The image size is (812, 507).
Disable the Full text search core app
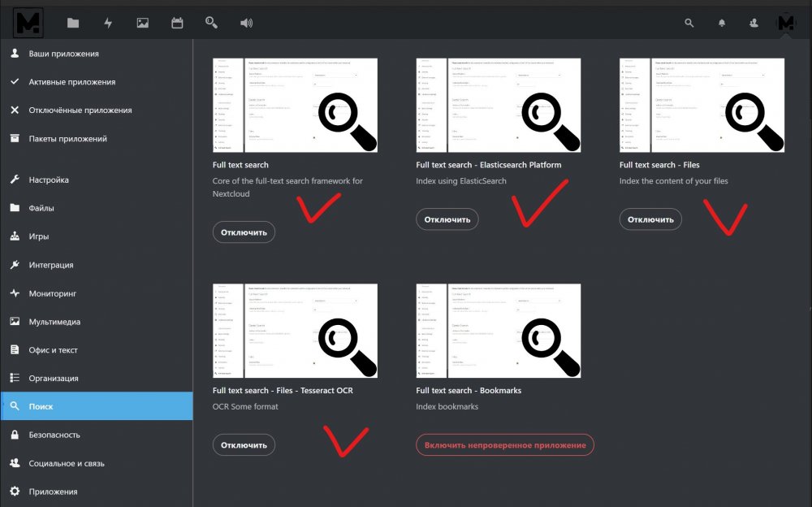coord(244,232)
